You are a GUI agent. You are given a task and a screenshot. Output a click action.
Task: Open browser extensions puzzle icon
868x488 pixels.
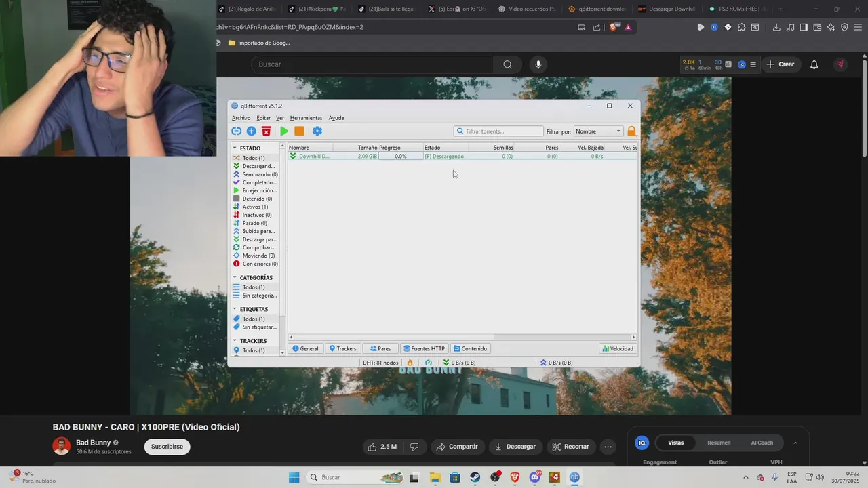tap(741, 27)
